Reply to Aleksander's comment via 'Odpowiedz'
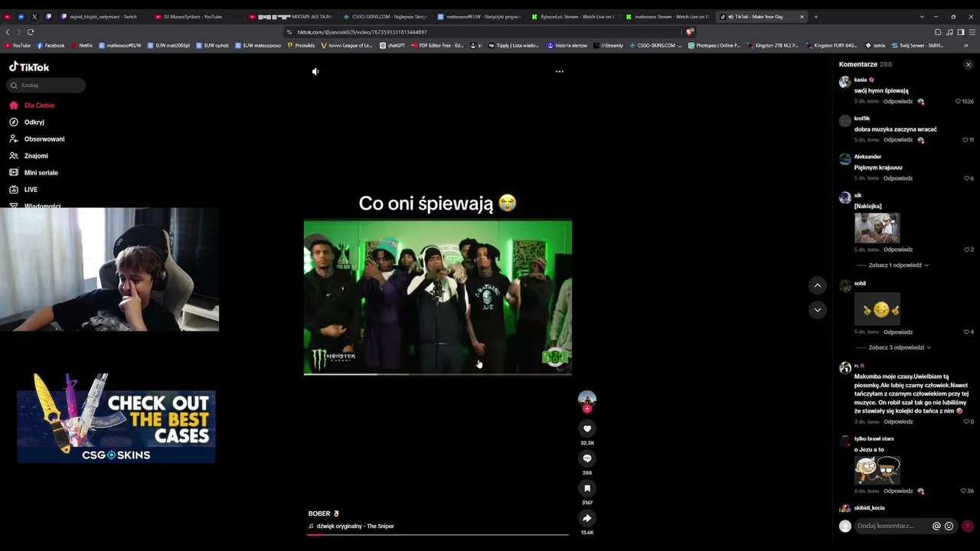Screen dimensions: 980x551 point(898,178)
